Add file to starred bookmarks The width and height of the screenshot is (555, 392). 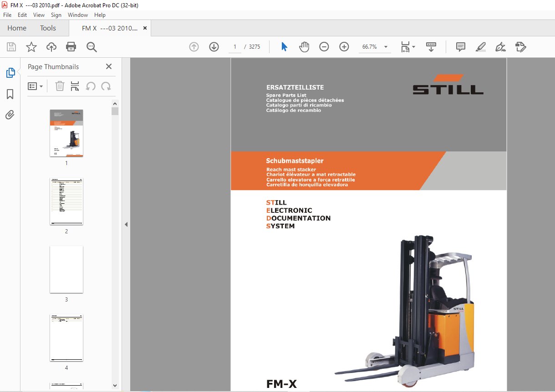[x=31, y=47]
